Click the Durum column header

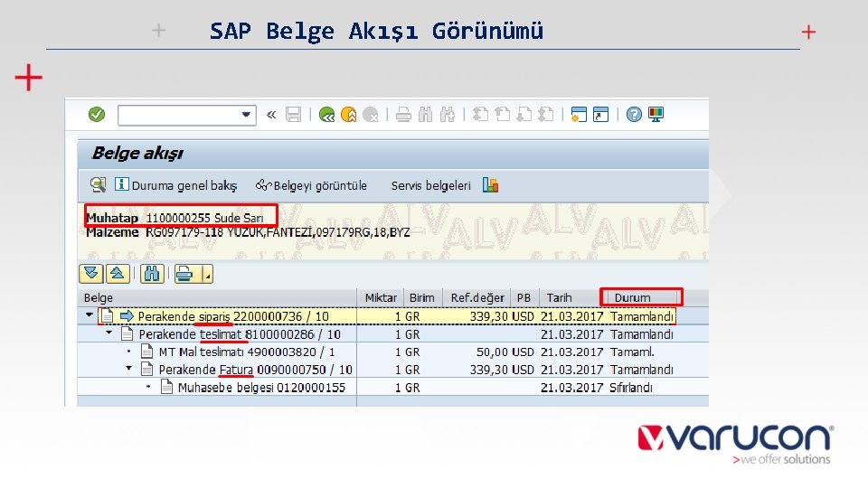[640, 297]
